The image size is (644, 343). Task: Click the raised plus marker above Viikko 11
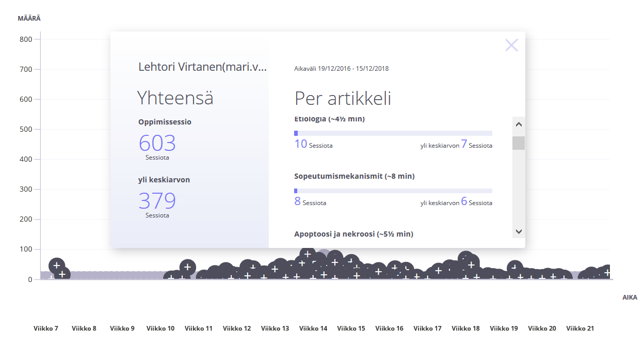pos(188,267)
